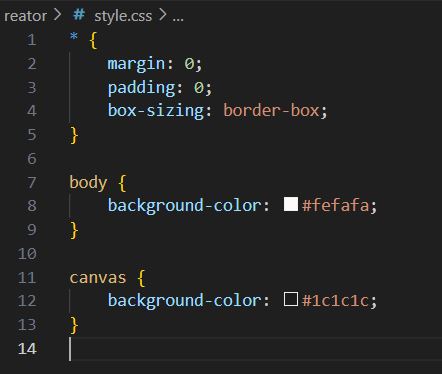Click the 'border-box' value text
Screen dimensions: 442x374
point(271,111)
